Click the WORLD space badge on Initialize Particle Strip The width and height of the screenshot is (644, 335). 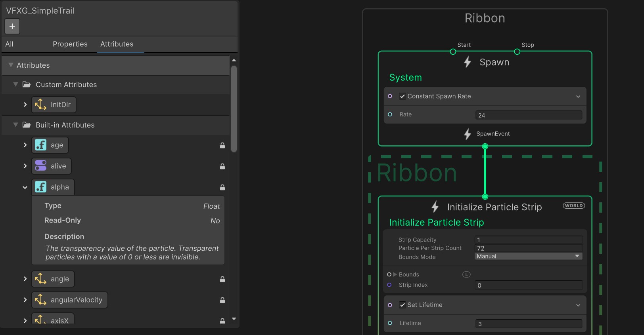point(574,206)
